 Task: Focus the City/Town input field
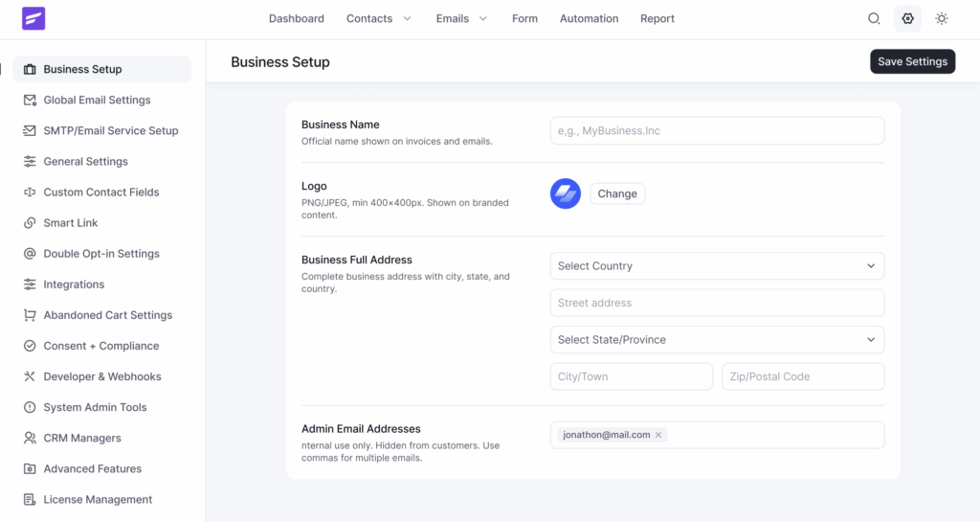[632, 376]
